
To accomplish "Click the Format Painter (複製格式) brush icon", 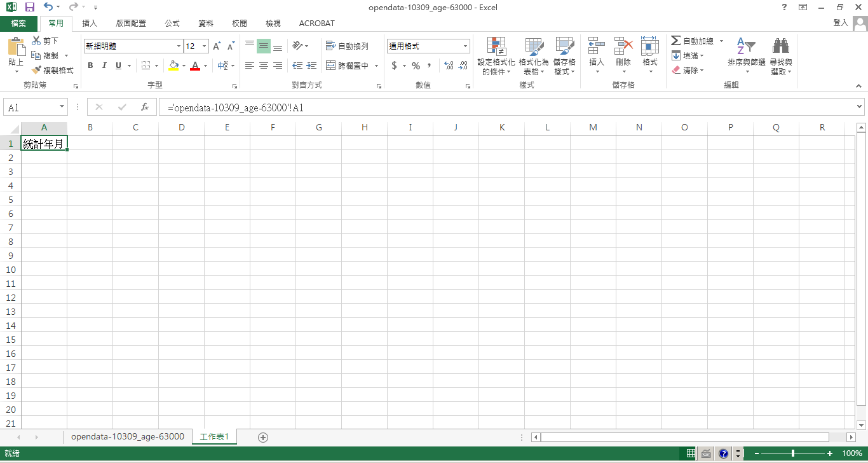I will tap(37, 70).
